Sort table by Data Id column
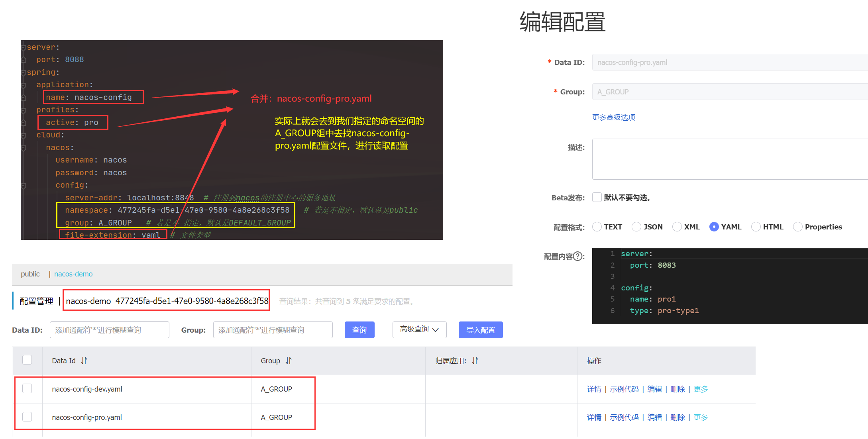This screenshot has width=868, height=439. 84,361
